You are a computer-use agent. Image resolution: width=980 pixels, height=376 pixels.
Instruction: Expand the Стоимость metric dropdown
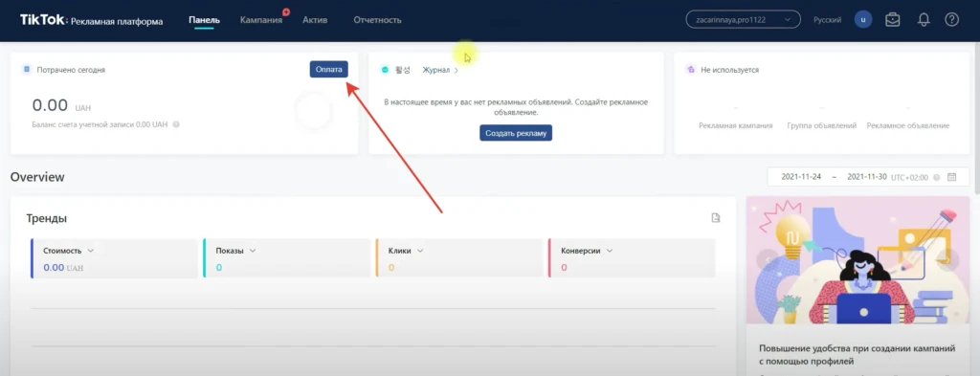pyautogui.click(x=91, y=251)
